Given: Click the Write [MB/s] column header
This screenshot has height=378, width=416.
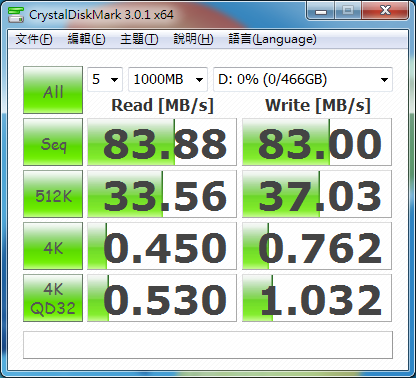Looking at the screenshot, I should tap(318, 106).
